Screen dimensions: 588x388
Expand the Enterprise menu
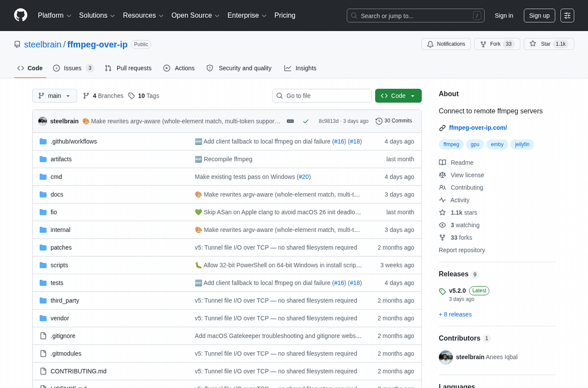[247, 16]
